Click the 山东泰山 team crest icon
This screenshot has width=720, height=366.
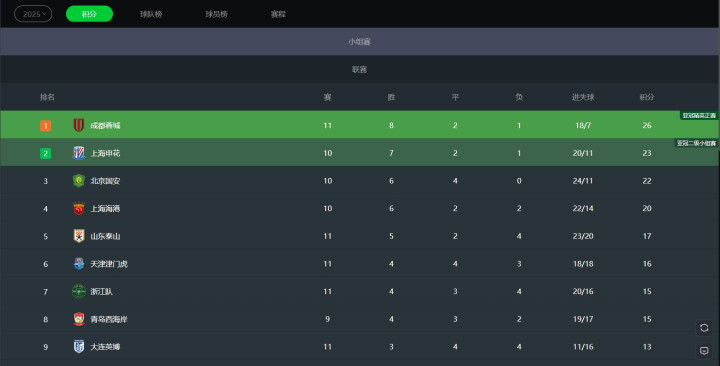click(79, 236)
